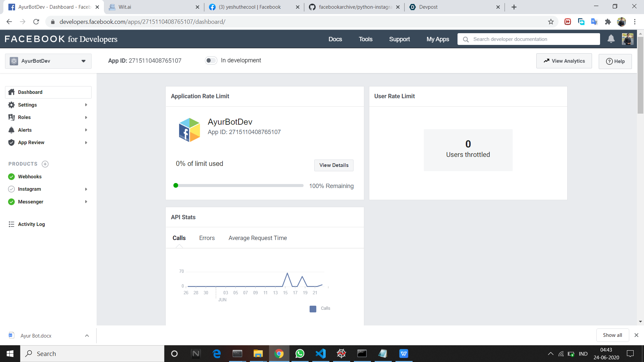Viewport: 644px width, 362px height.
Task: Toggle the Calls legend swatch in chart
Action: pyautogui.click(x=313, y=309)
